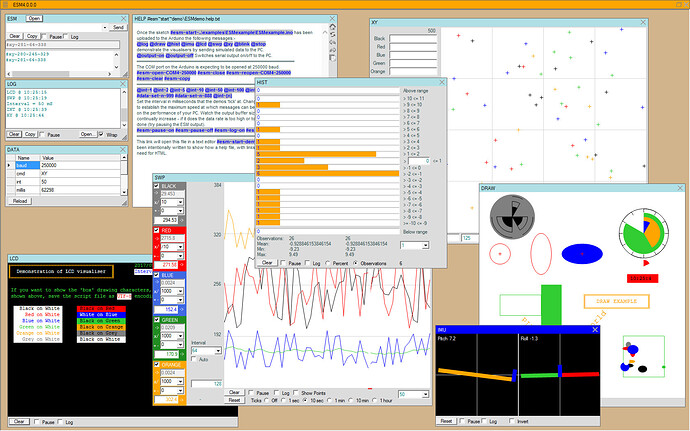Click the arrow button beside BLUE value 152.4

pyautogui.click(x=182, y=309)
